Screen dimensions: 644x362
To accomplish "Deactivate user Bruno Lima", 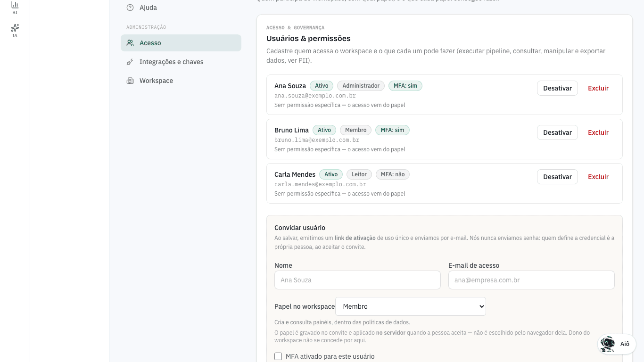I will pyautogui.click(x=557, y=132).
